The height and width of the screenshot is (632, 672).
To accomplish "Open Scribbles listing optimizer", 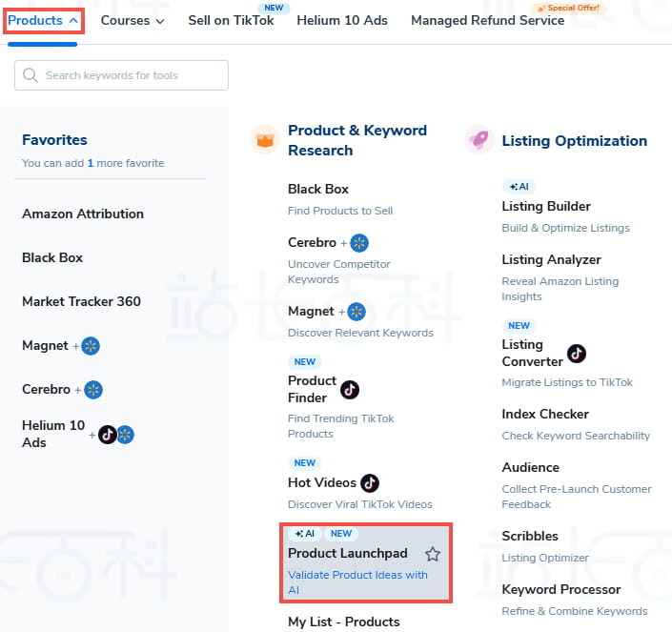I will [530, 536].
